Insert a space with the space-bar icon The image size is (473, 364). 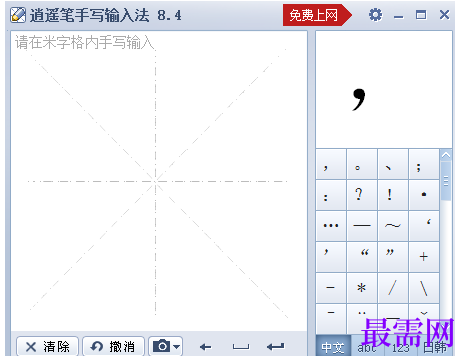241,347
